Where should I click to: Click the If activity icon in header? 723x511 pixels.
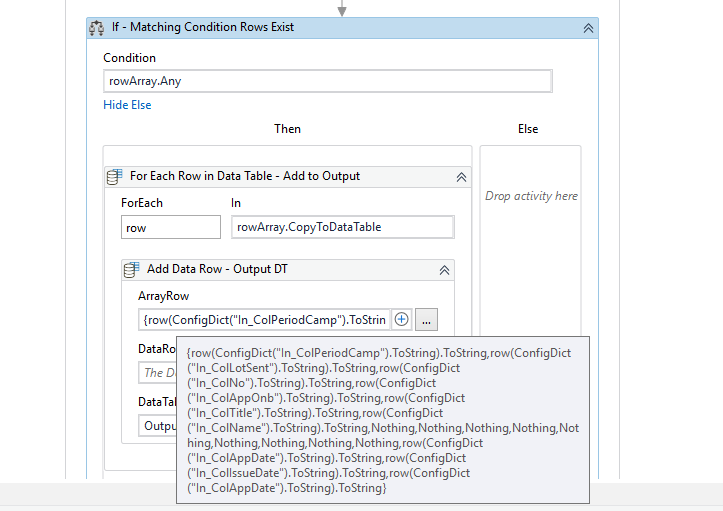(x=97, y=28)
